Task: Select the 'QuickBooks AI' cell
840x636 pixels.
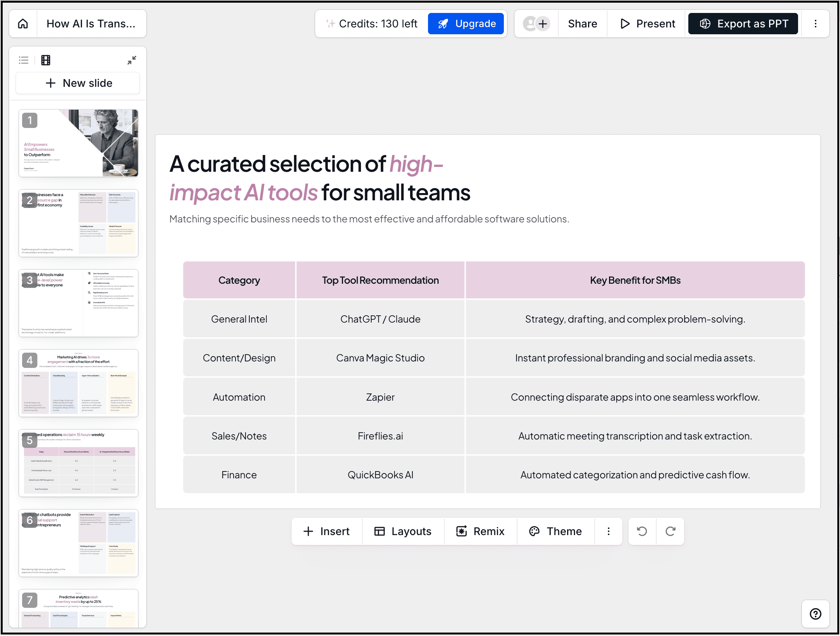Action: coord(380,475)
